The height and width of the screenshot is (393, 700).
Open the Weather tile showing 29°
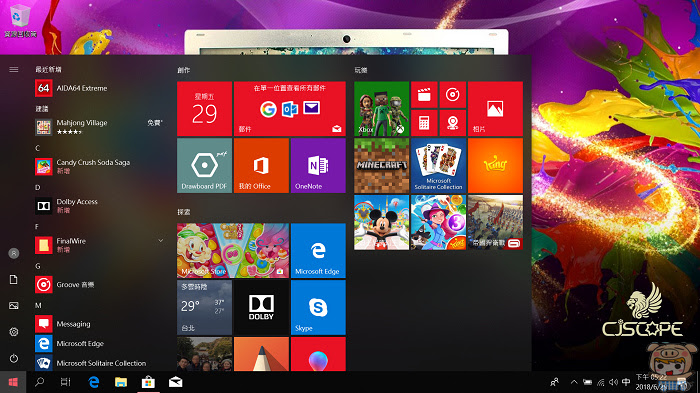(204, 307)
